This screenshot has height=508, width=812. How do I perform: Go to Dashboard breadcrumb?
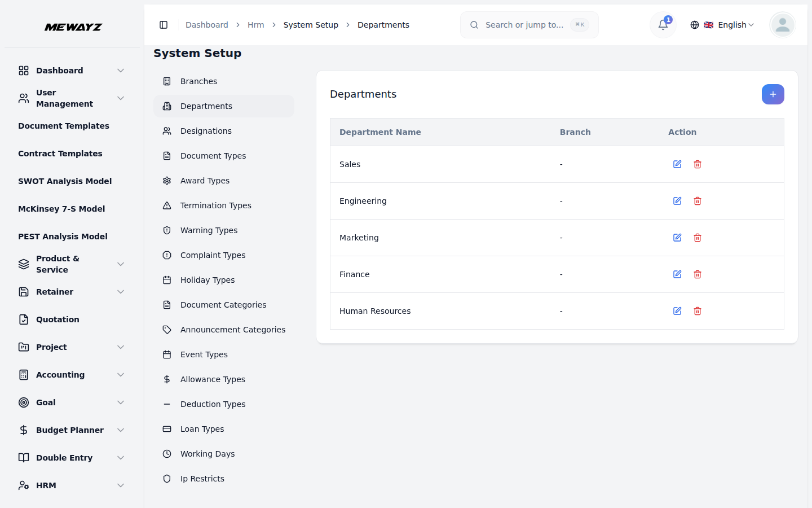click(x=207, y=25)
